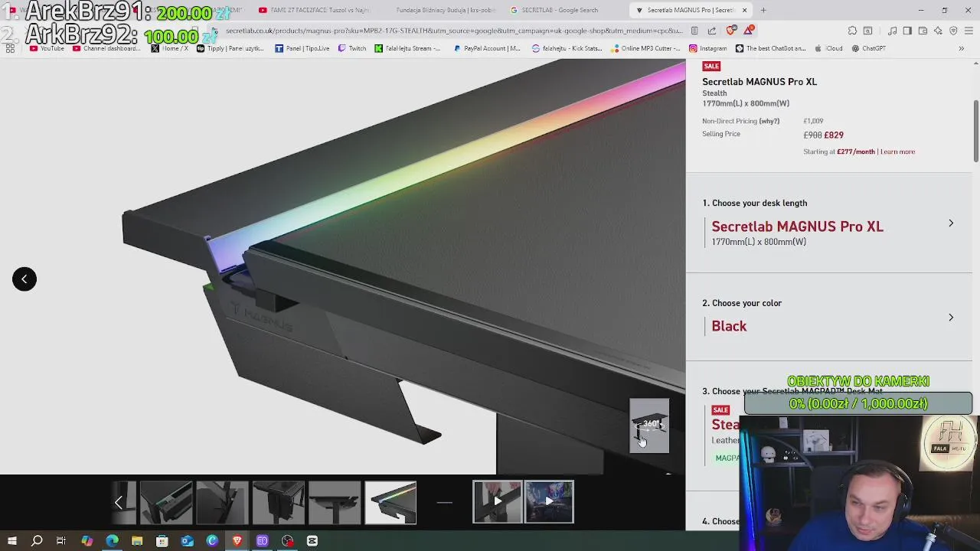The width and height of the screenshot is (980, 551).
Task: Play the first product video thumbnail
Action: coord(498,502)
